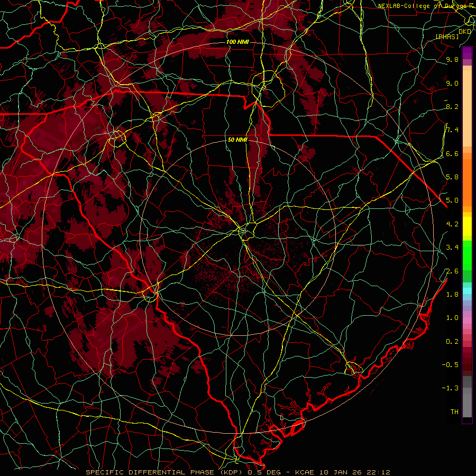Pick the bright green segment of the color bar
The width and height of the screenshot is (476, 476).
[x=467, y=255]
